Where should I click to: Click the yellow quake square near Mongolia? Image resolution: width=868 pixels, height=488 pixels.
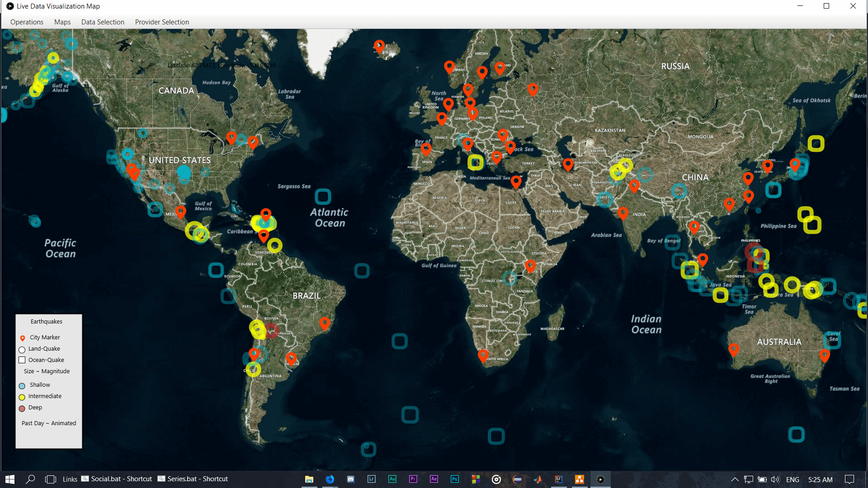[x=816, y=144]
